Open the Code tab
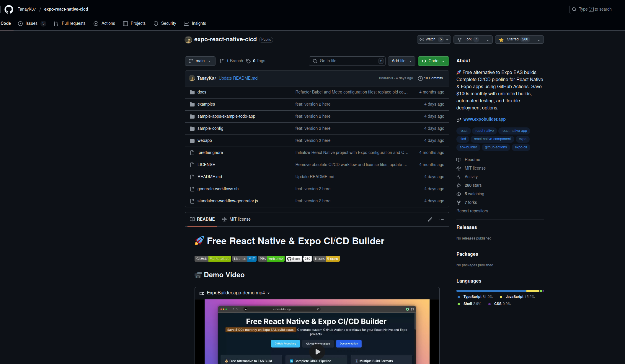Screen dimensions: 625x364 [x=6, y=24]
